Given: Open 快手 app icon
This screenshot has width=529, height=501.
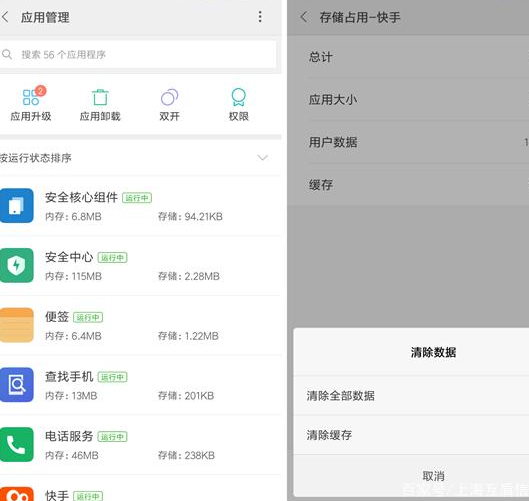Looking at the screenshot, I should pos(17,494).
